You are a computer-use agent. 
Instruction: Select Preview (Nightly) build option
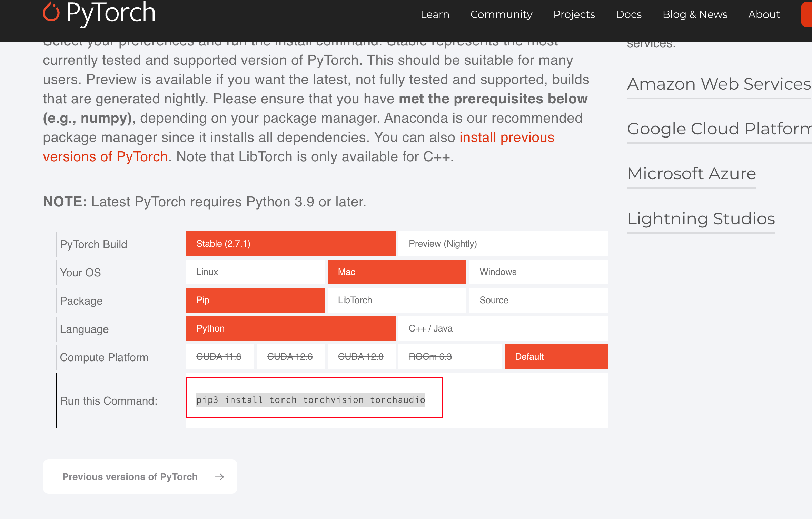pos(503,244)
